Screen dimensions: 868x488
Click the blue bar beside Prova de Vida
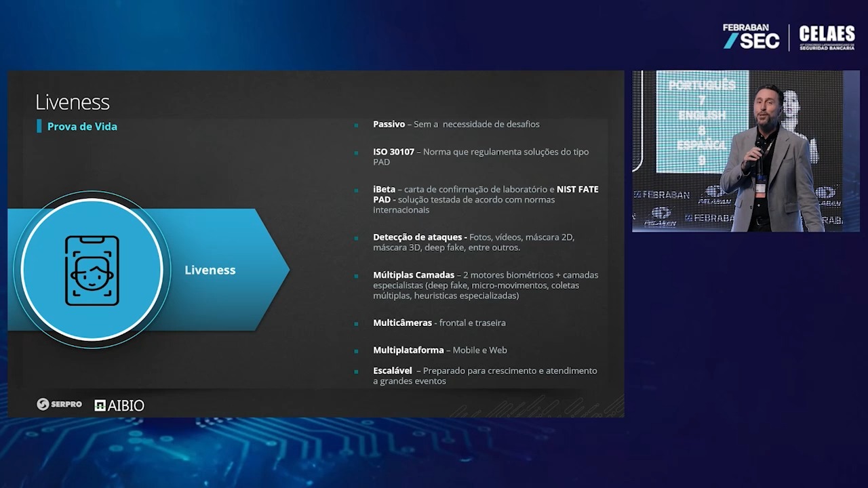(x=39, y=126)
